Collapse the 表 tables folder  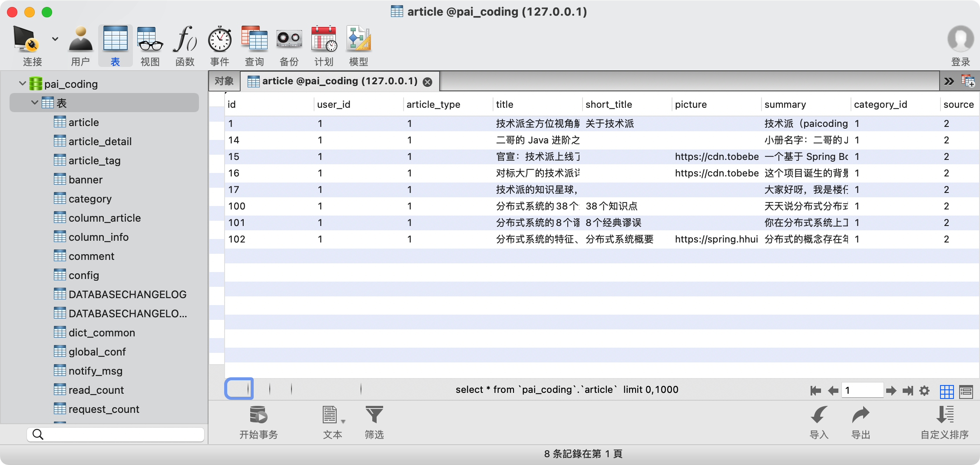click(x=35, y=103)
